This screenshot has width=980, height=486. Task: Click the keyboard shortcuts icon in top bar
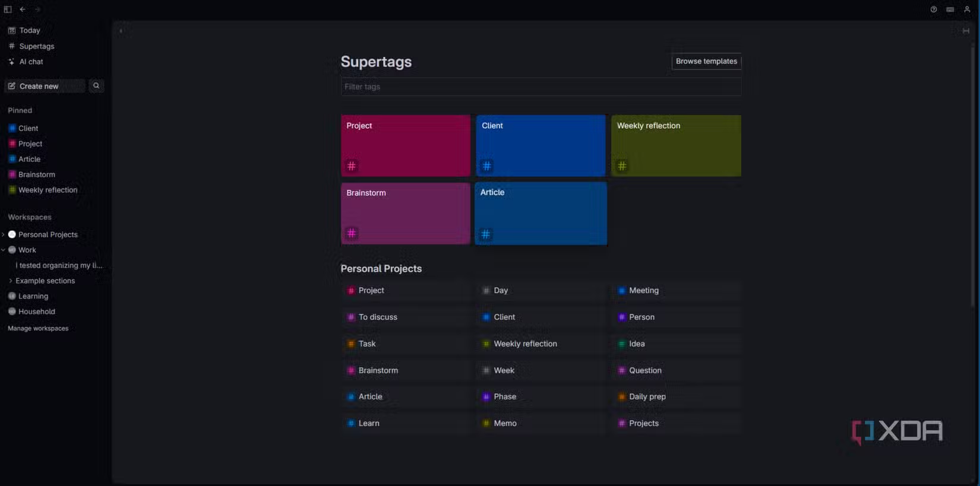(x=950, y=9)
